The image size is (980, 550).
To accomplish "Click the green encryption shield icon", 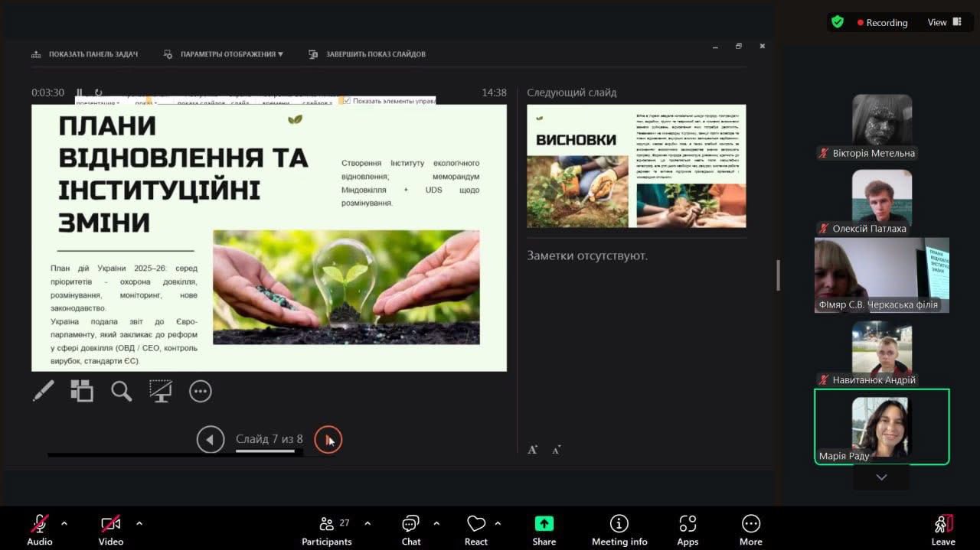I will click(838, 22).
